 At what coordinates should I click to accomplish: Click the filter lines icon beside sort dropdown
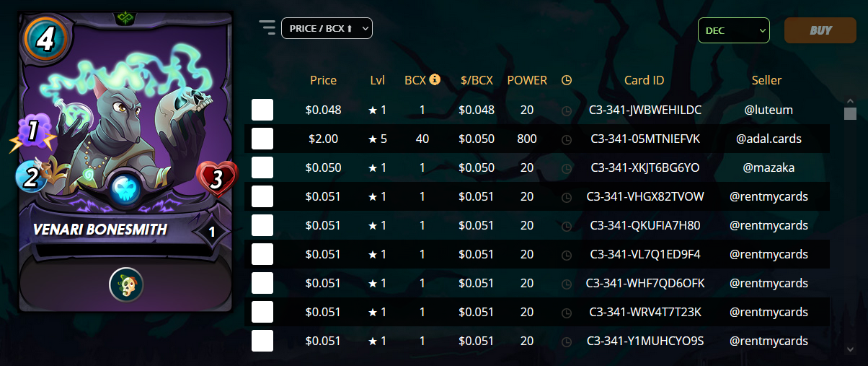click(x=267, y=28)
